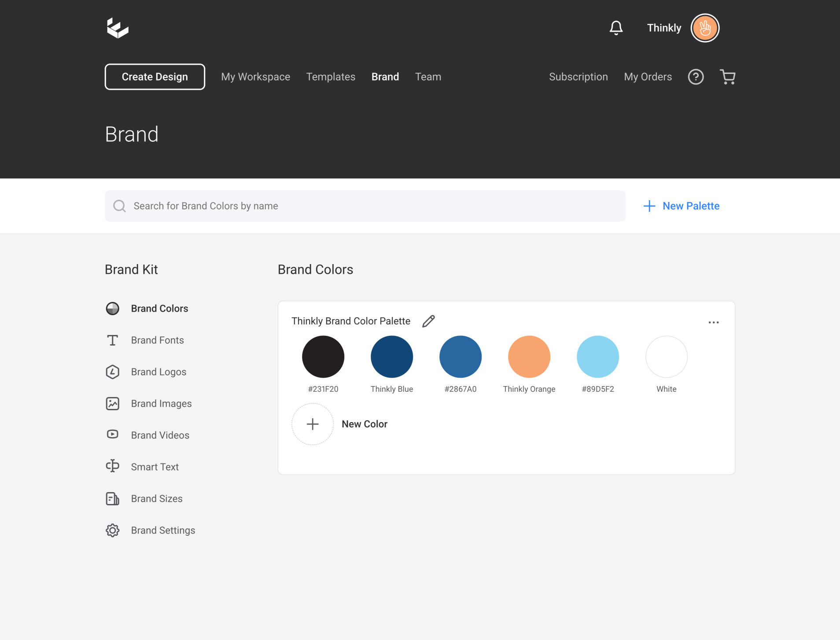
Task: Click the search magnifier icon
Action: (119, 206)
